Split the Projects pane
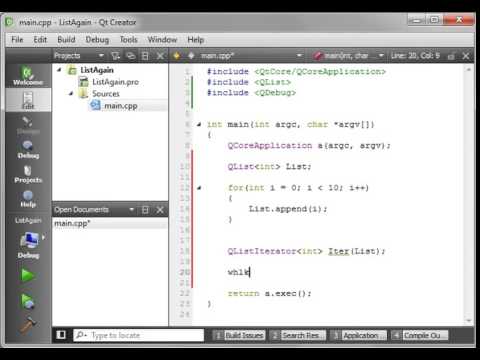This screenshot has width=480, height=360. click(145, 56)
